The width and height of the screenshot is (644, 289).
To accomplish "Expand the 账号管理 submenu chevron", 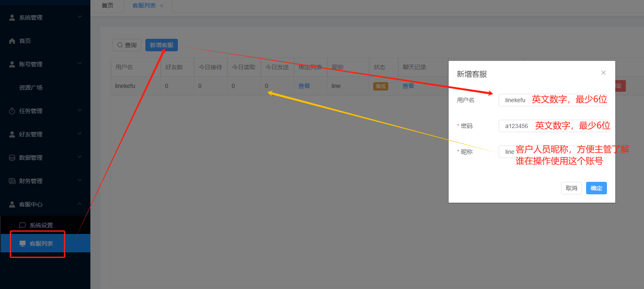I will (80, 64).
